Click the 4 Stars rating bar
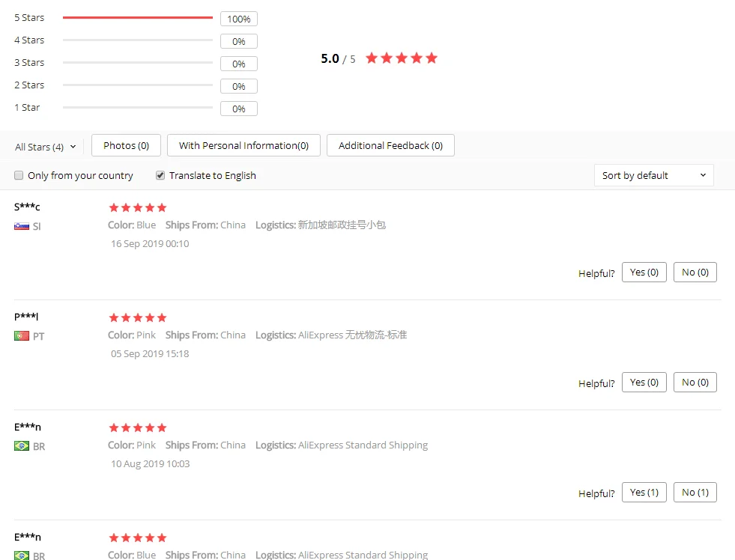Viewport: 735px width, 560px height. 138,40
